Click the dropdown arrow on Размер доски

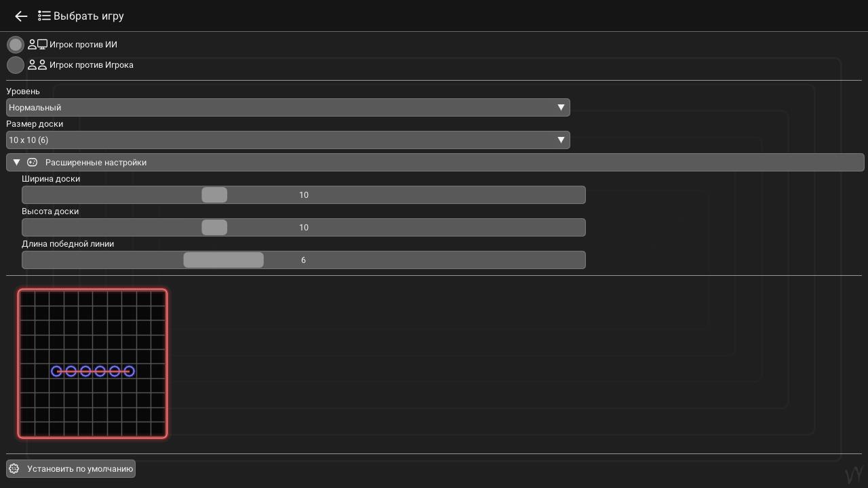[561, 140]
